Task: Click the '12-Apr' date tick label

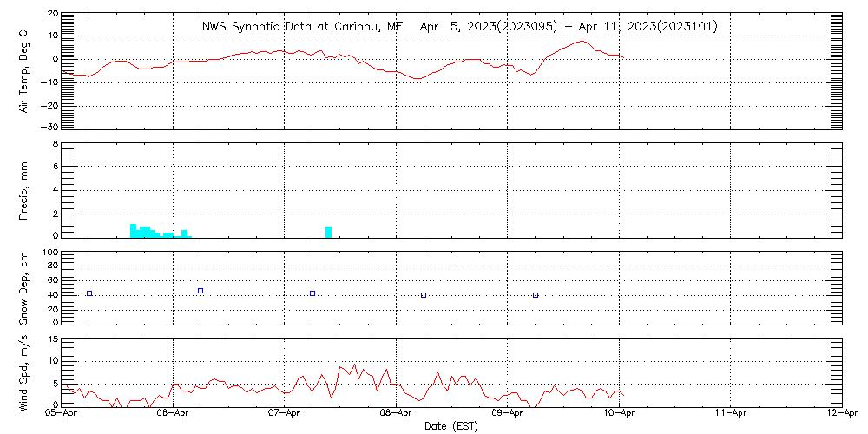Action: pos(841,414)
